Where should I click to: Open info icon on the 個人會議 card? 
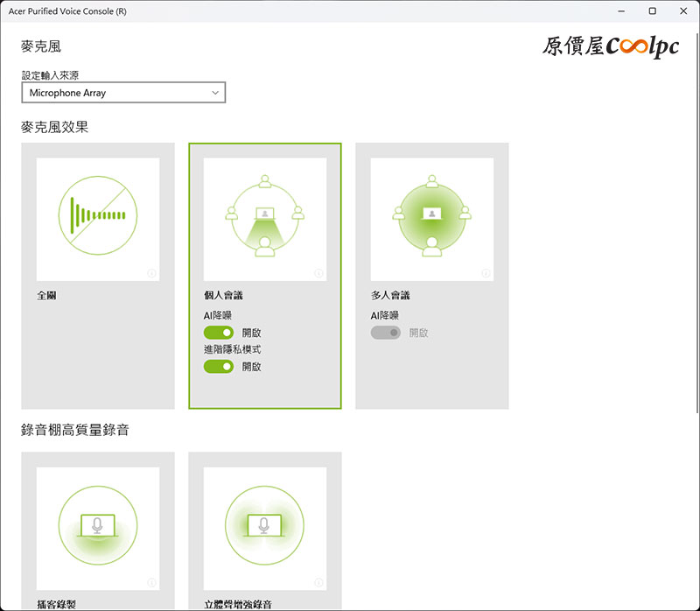point(318,273)
